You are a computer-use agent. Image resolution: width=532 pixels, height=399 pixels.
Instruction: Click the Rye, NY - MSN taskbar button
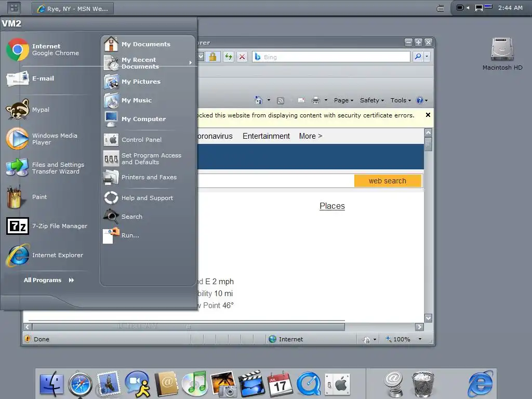(x=73, y=8)
